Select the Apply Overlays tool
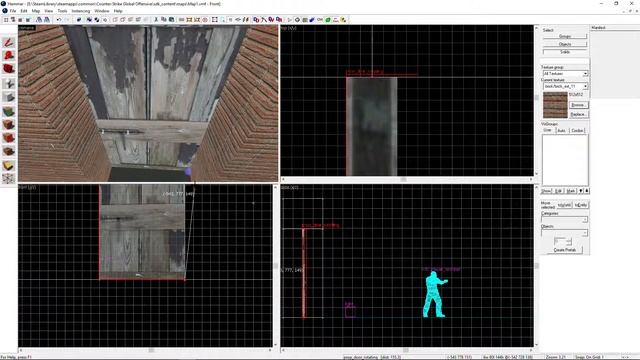Viewport: 640px width, 360px height. point(9,151)
